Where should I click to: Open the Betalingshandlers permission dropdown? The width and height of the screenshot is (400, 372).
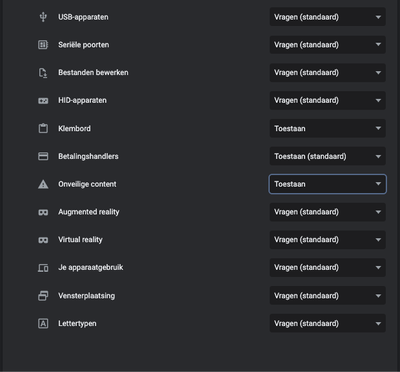[328, 156]
